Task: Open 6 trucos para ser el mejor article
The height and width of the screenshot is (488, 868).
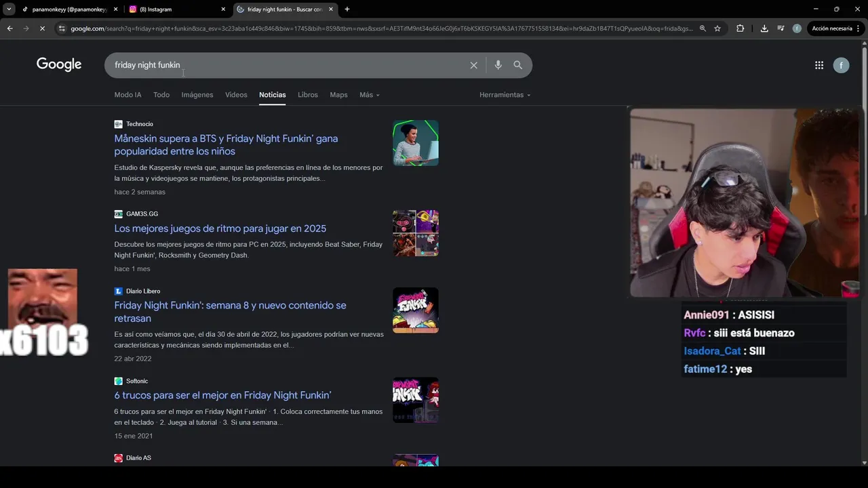Action: (222, 395)
